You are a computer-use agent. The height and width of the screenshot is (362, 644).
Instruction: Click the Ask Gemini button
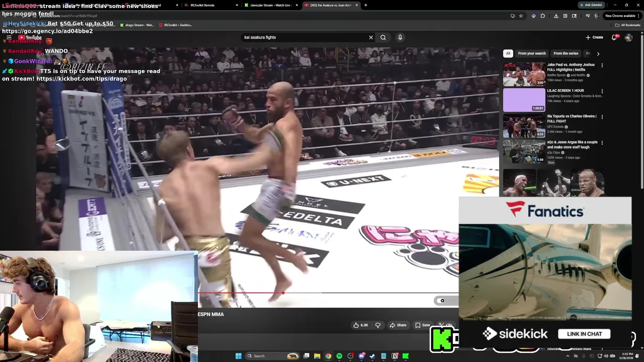point(591,5)
